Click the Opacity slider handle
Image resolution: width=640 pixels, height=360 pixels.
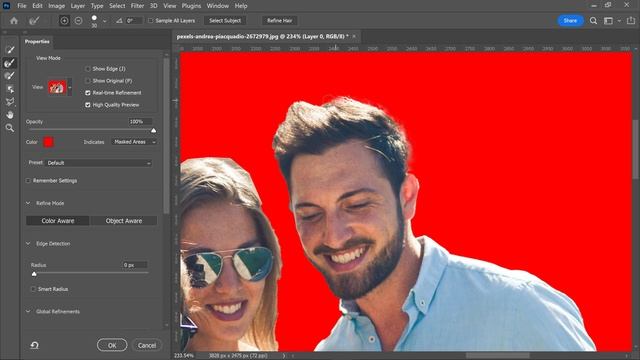pyautogui.click(x=153, y=130)
